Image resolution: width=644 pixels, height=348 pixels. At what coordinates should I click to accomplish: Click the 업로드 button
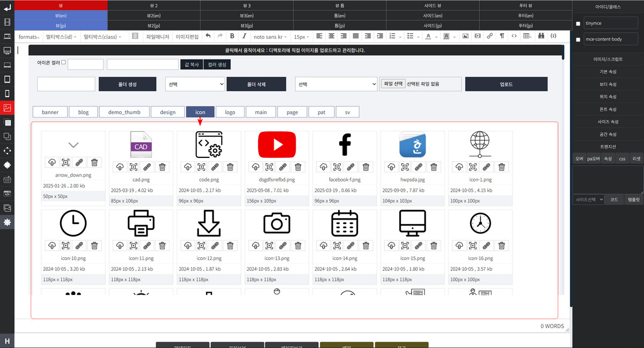506,84
